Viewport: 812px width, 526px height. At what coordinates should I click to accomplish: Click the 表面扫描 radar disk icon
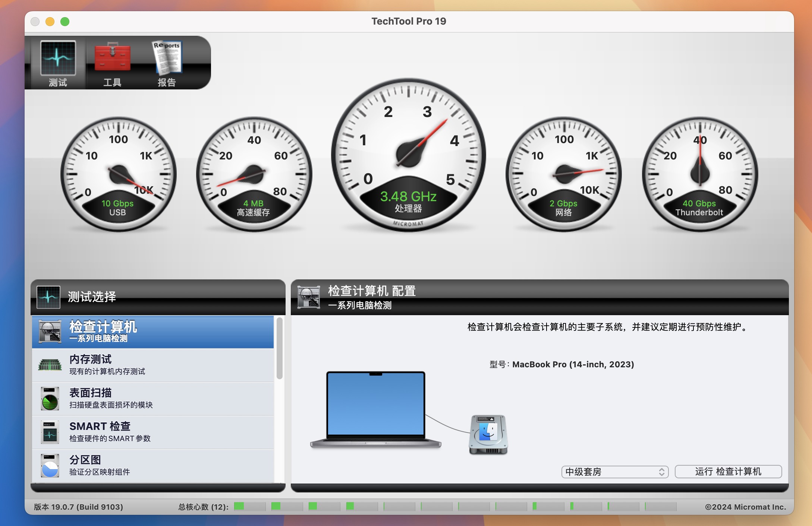click(50, 398)
